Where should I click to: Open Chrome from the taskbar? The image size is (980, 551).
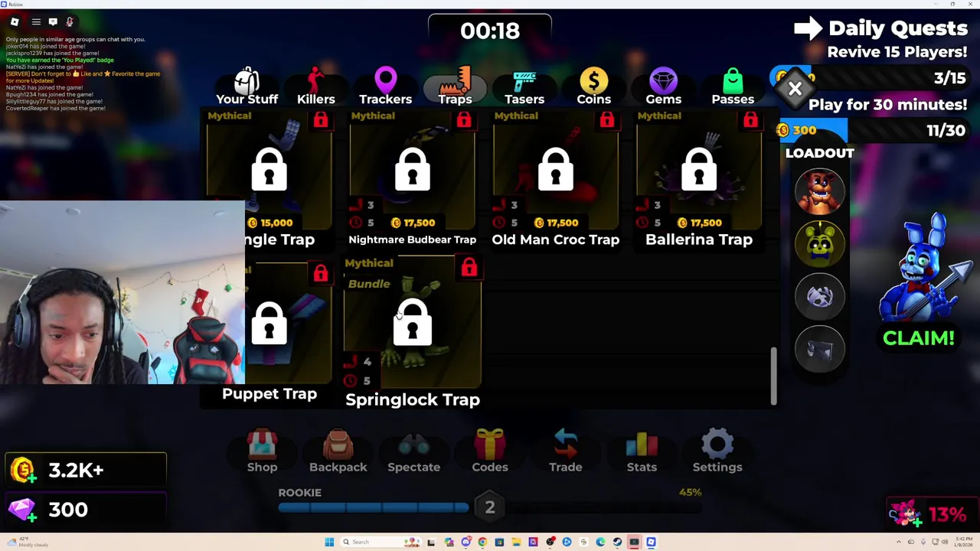pyautogui.click(x=482, y=542)
